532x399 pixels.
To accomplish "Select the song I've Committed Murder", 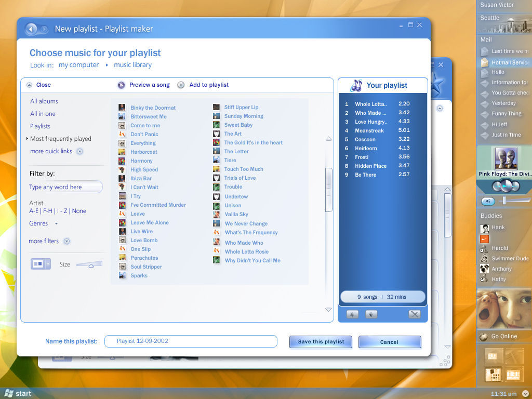I will click(158, 205).
